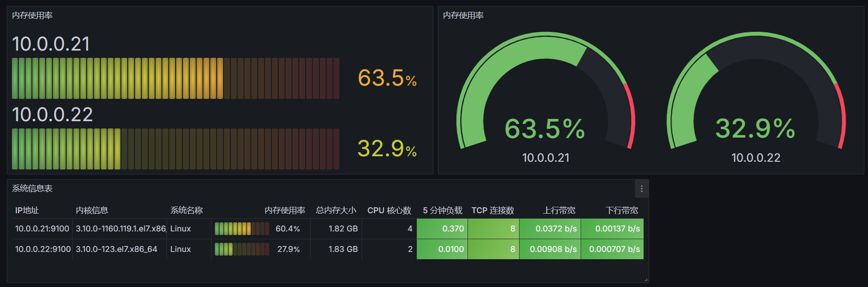Sort table by 内核信息 column header
868x287 pixels.
(92, 210)
